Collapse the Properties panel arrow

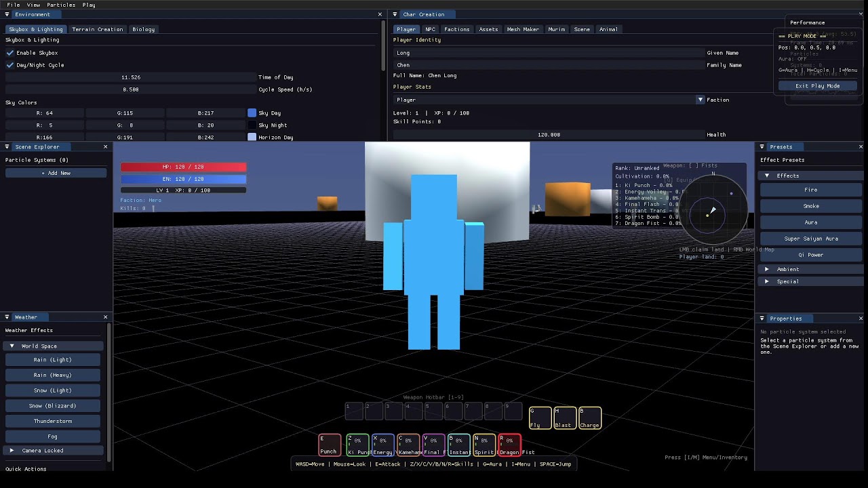coord(762,319)
